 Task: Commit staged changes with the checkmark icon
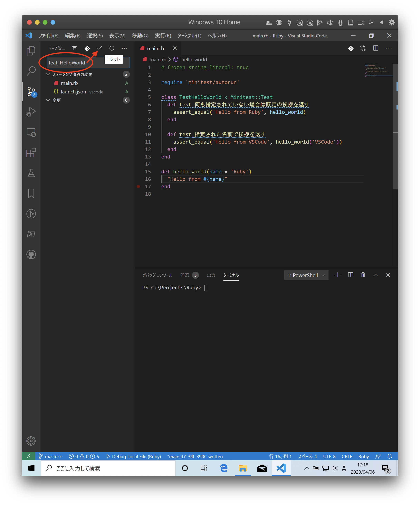[99, 48]
